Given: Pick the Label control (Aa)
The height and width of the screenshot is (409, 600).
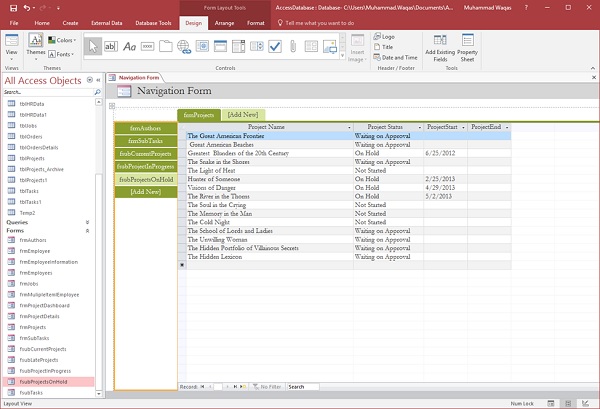Looking at the screenshot, I should click(130, 46).
